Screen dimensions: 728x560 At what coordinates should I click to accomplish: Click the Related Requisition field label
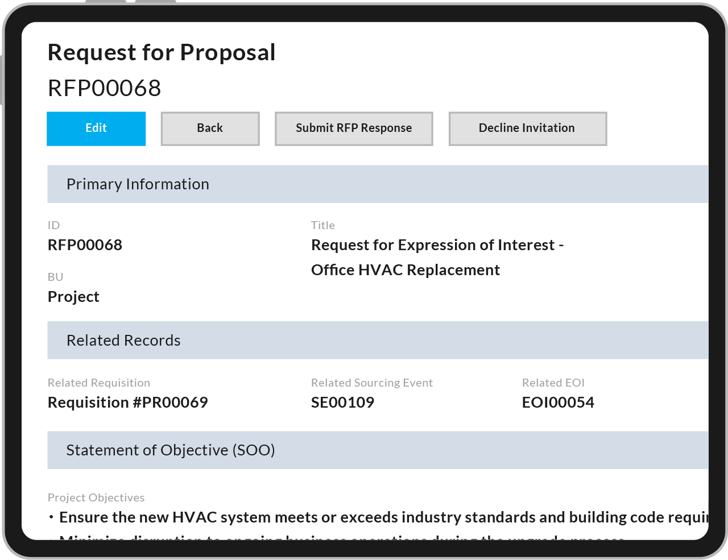99,383
